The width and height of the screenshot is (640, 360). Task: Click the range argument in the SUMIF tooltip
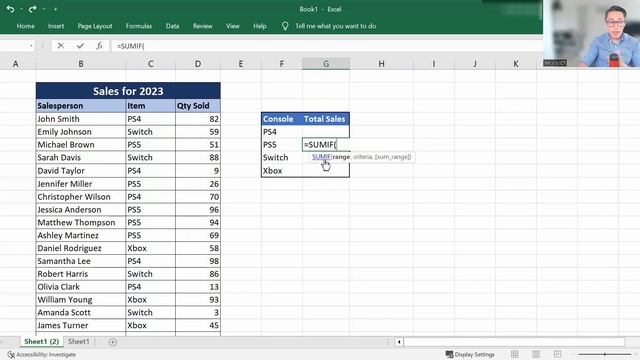click(x=341, y=157)
